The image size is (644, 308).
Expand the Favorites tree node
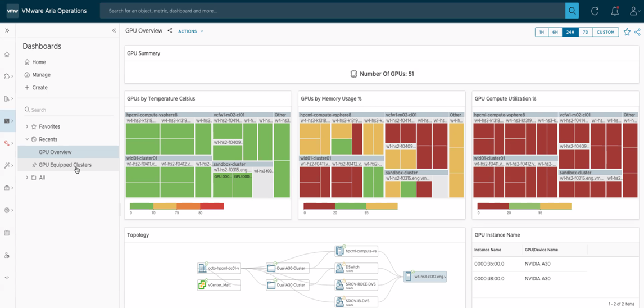[x=27, y=126]
